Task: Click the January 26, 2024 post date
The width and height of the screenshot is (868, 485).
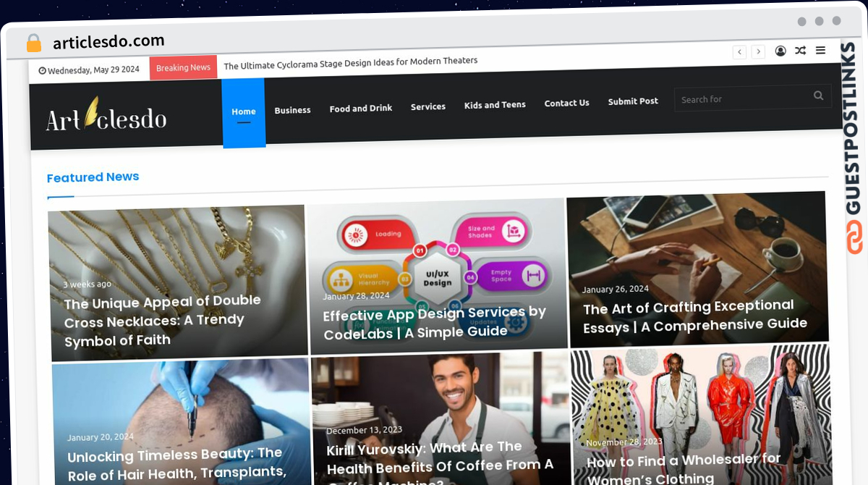Action: tap(616, 289)
